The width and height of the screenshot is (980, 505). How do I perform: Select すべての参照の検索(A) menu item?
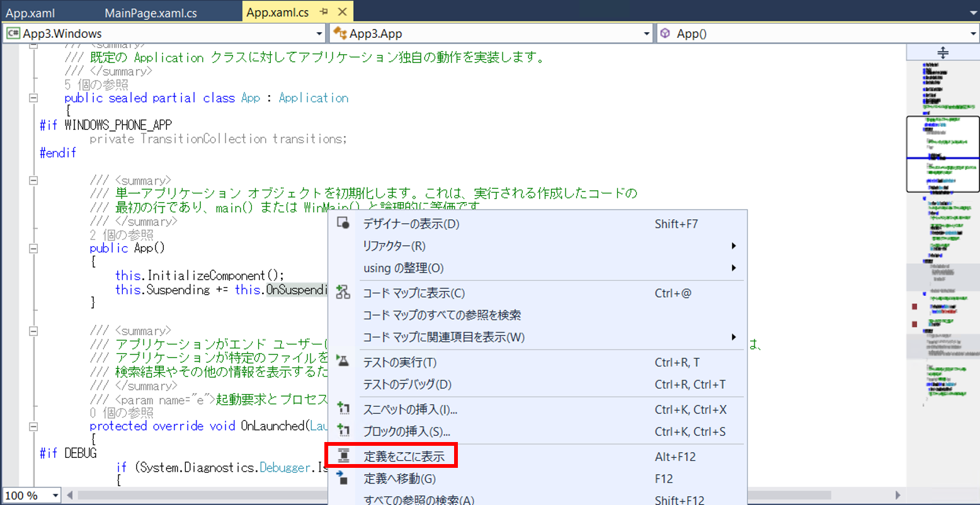537,498
